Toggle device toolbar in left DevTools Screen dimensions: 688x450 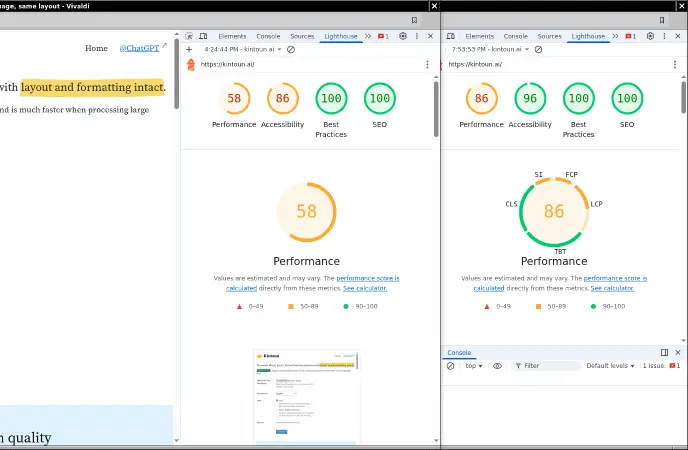pyautogui.click(x=203, y=36)
